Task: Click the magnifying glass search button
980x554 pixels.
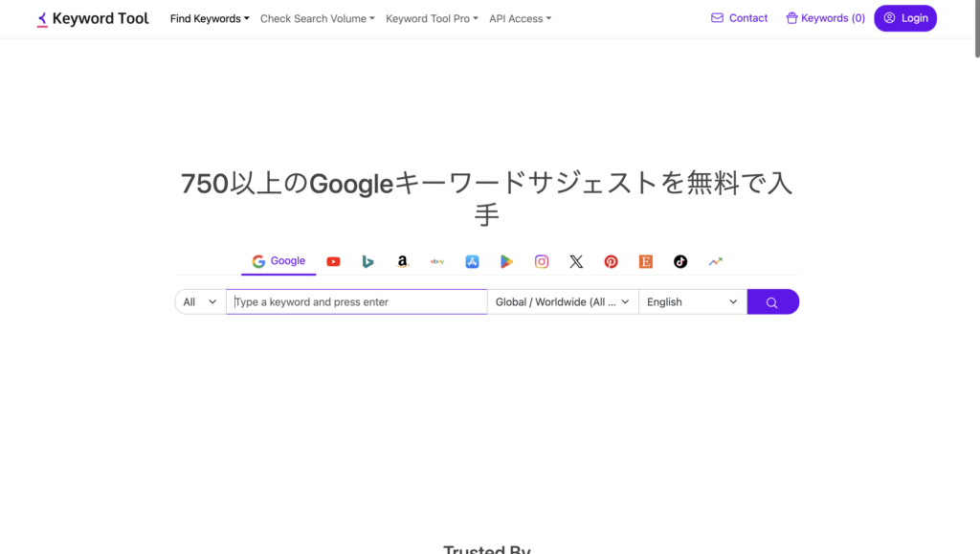Action: (x=772, y=301)
